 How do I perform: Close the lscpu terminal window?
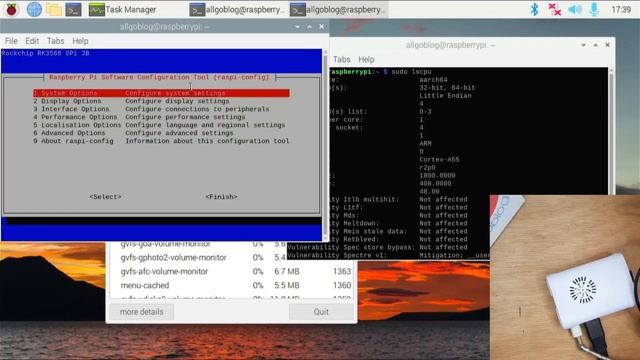(x=608, y=45)
